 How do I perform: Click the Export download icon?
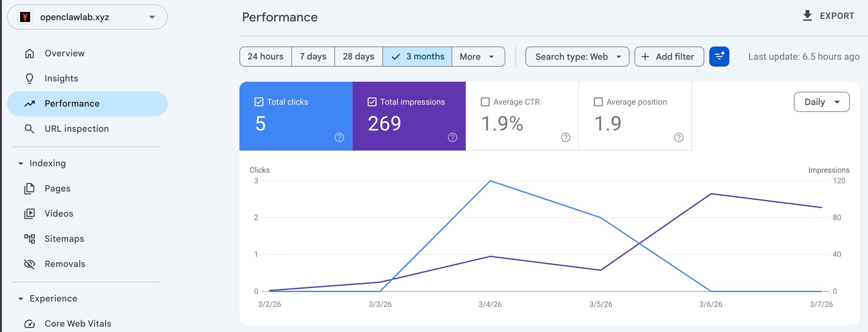tap(807, 16)
